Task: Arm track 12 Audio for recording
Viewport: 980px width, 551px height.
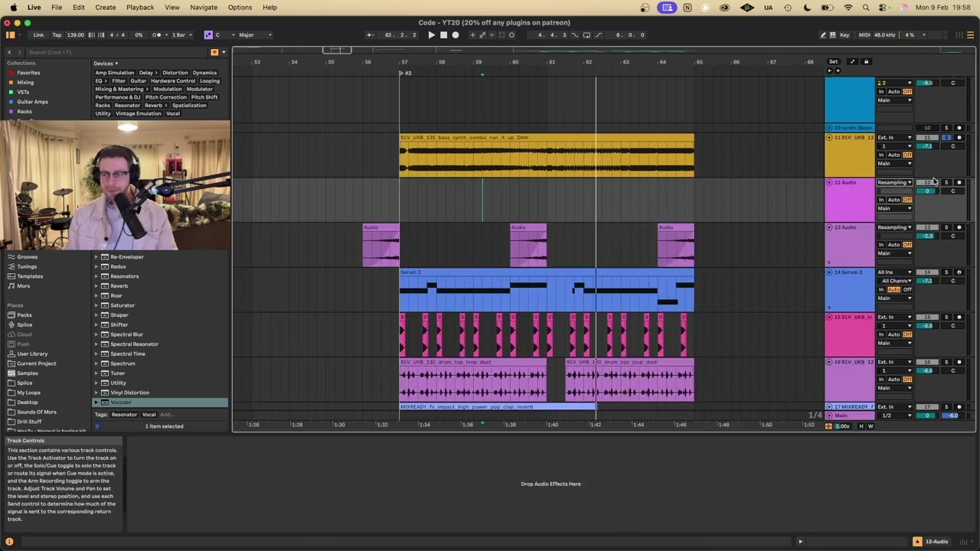Action: 959,182
